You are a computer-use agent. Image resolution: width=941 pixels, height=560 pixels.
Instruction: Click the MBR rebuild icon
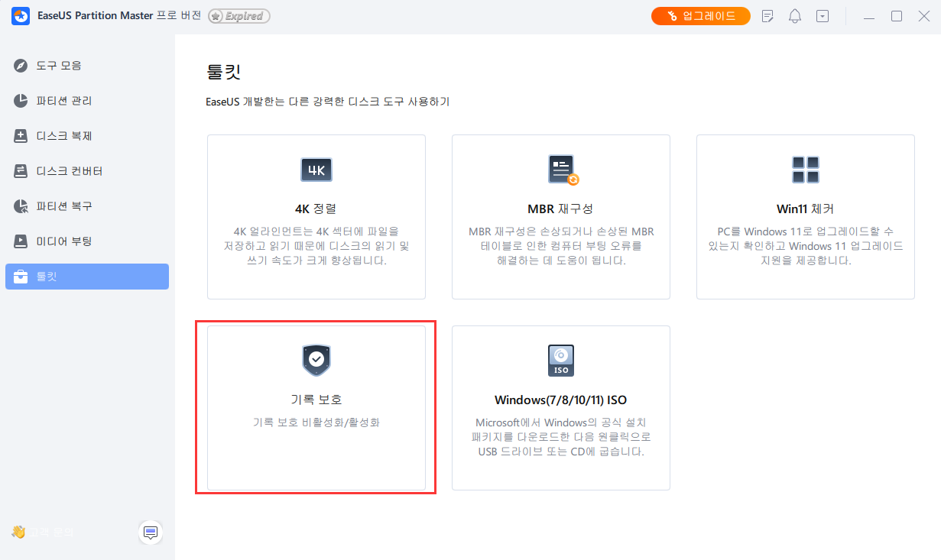pos(563,170)
